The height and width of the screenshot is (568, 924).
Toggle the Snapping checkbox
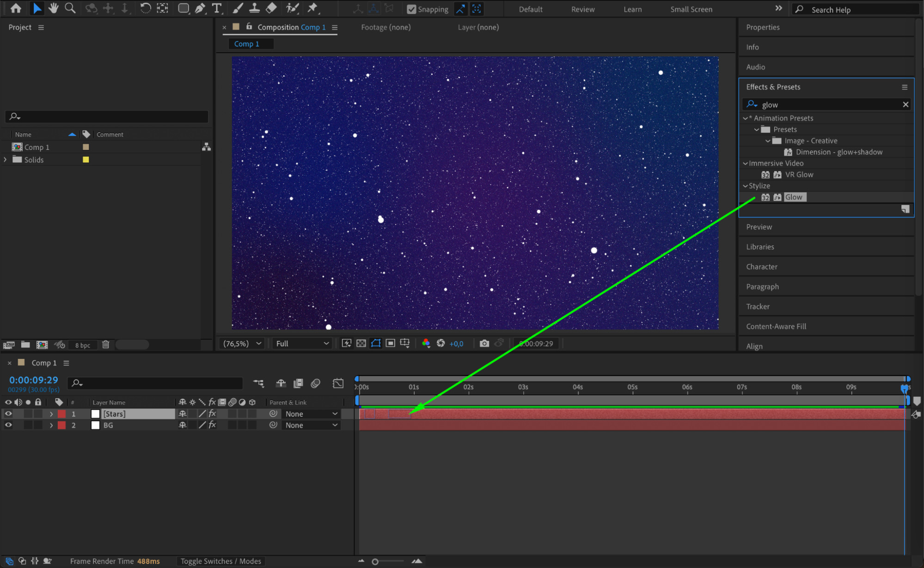[411, 9]
